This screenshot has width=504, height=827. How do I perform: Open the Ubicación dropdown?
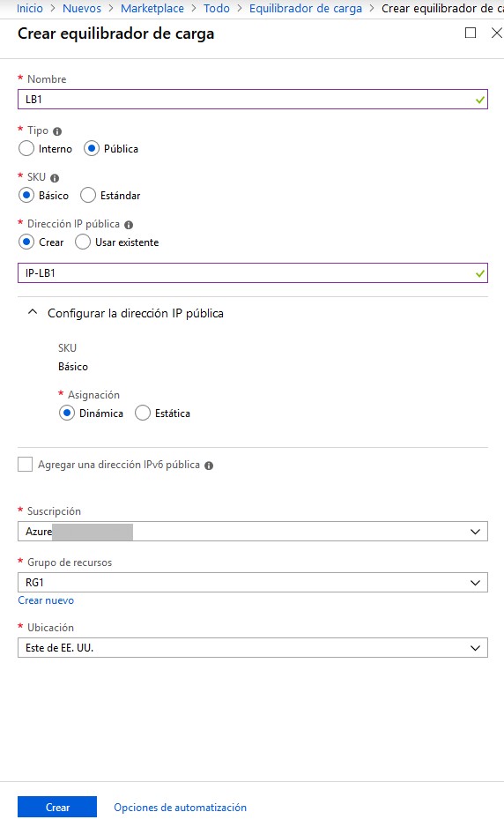tap(253, 648)
